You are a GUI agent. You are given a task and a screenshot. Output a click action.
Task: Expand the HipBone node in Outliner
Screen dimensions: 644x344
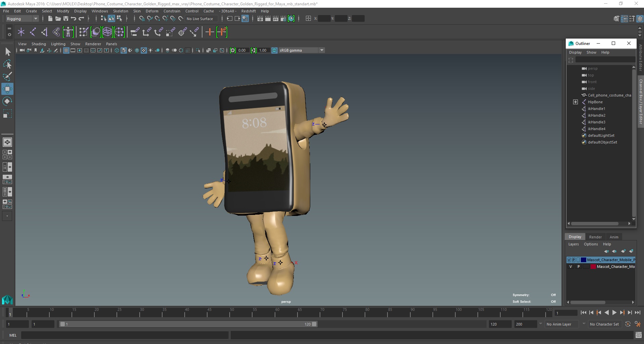coord(576,102)
